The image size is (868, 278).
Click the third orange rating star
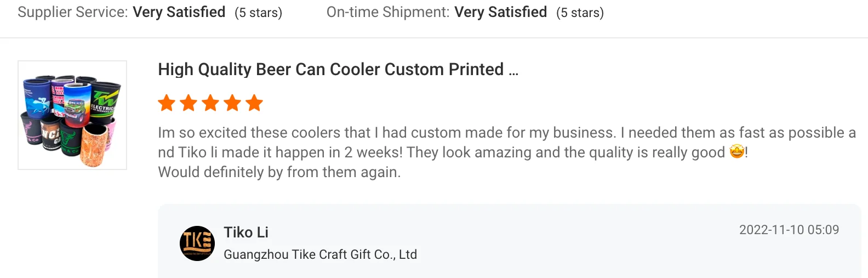coord(210,103)
